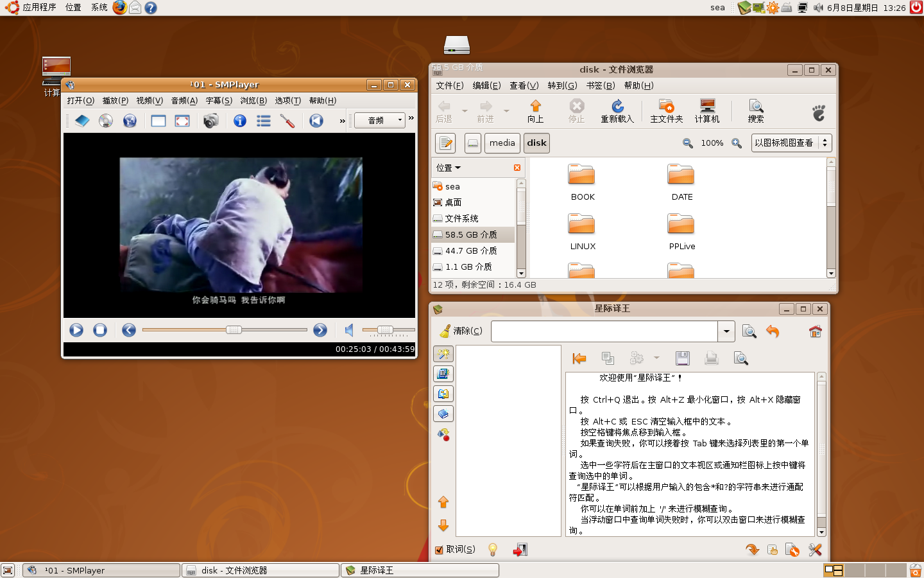Click the orange undo arrow in 星际译王
Screen dimensions: 924x578
tap(773, 331)
